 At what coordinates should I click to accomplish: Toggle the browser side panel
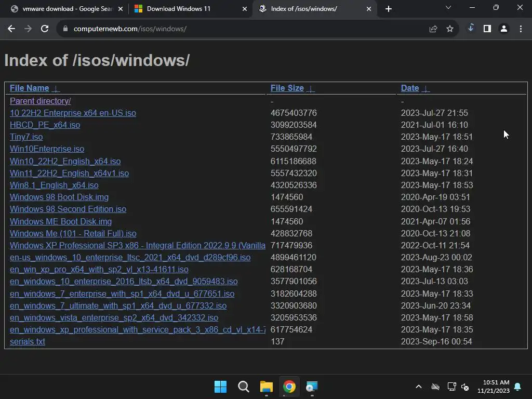click(487, 29)
